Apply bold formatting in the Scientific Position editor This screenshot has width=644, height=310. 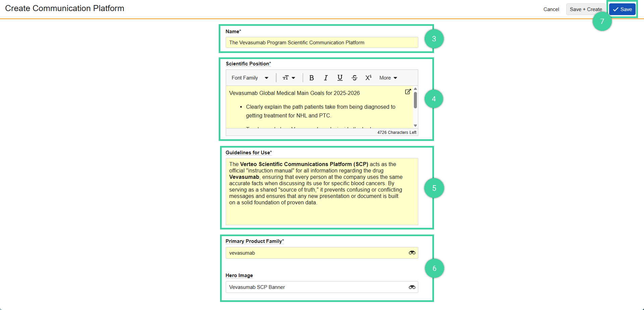point(312,77)
